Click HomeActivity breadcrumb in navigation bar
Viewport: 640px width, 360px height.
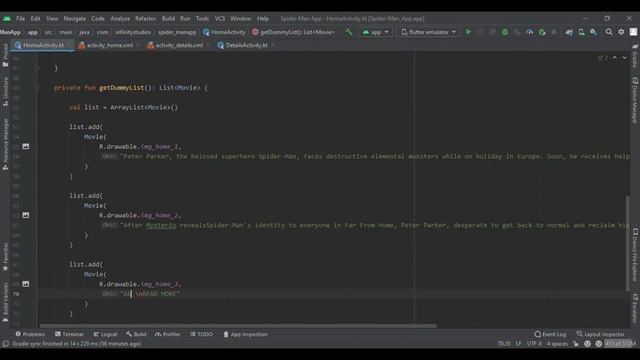[224, 32]
